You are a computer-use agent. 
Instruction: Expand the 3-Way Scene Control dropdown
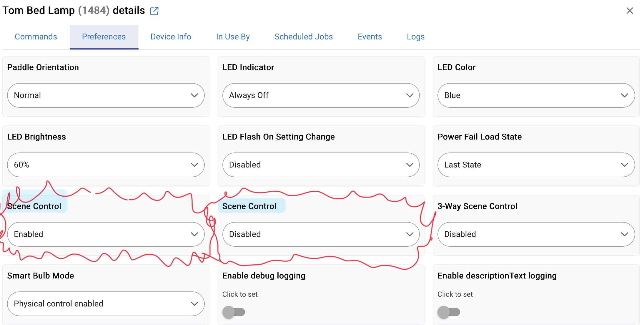click(536, 234)
